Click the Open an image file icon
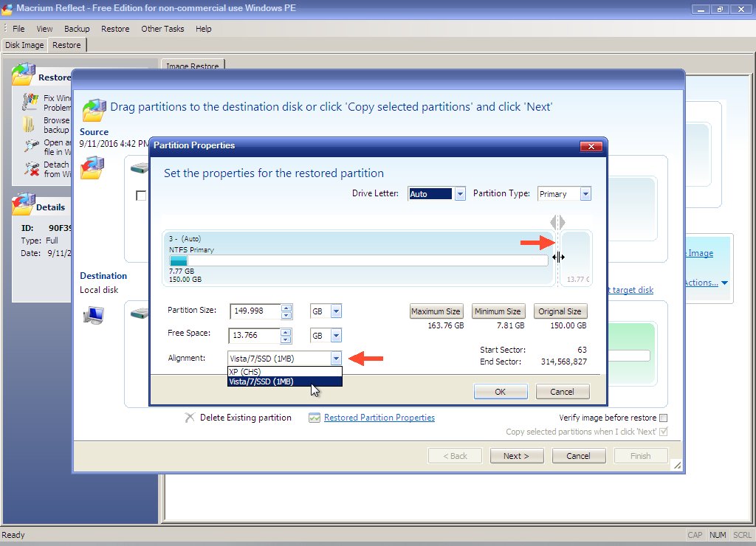Image resolution: width=756 pixels, height=546 pixels. [x=31, y=146]
